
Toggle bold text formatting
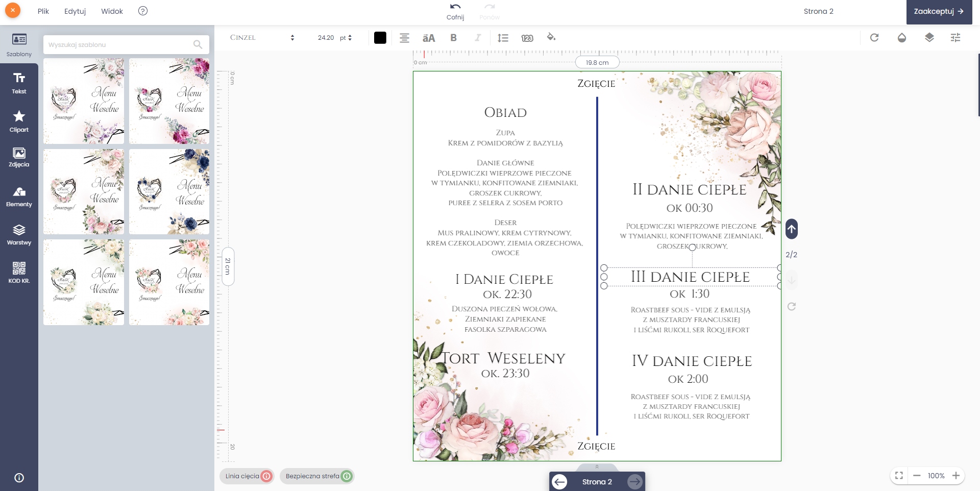point(453,38)
